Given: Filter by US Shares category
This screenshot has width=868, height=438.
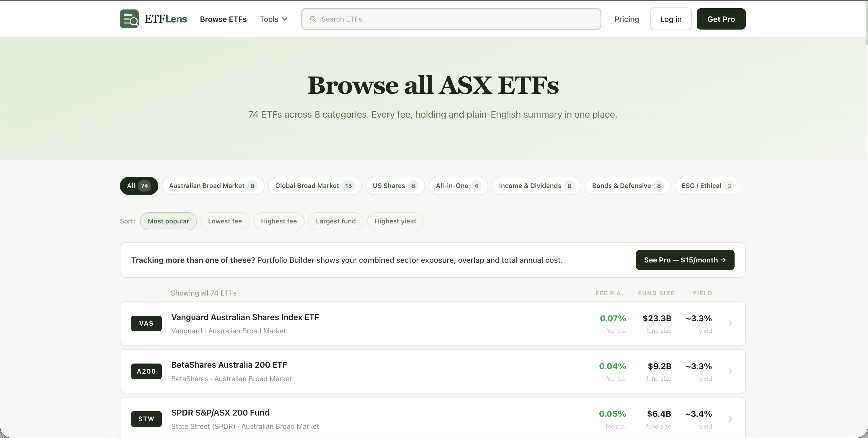Looking at the screenshot, I should (x=395, y=186).
